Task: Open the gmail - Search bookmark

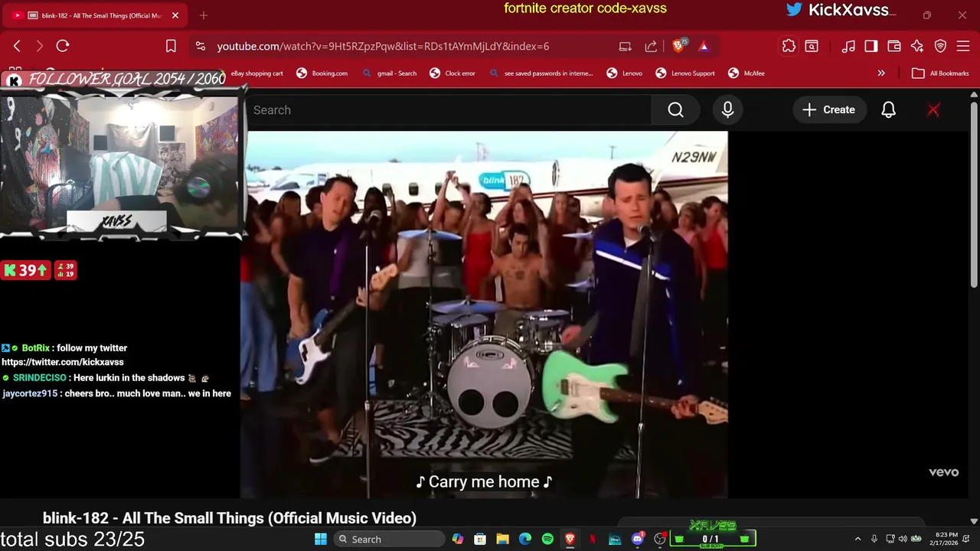Action: pyautogui.click(x=390, y=73)
